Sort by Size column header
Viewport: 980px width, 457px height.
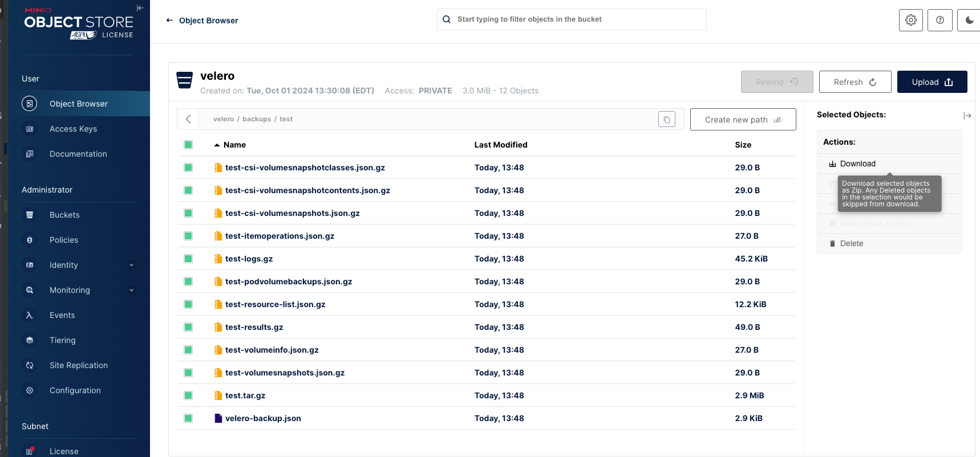coord(743,145)
